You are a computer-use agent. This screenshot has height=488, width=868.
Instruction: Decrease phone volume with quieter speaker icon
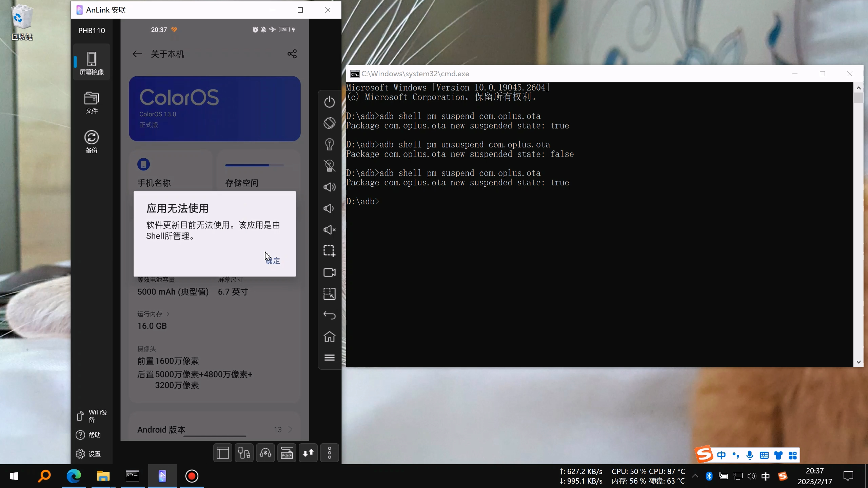click(329, 208)
